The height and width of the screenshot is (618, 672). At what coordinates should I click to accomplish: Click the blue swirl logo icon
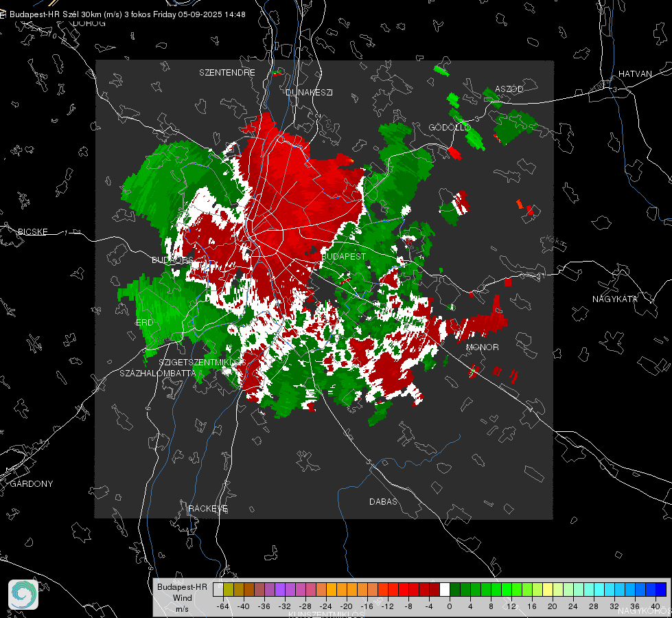[23, 595]
